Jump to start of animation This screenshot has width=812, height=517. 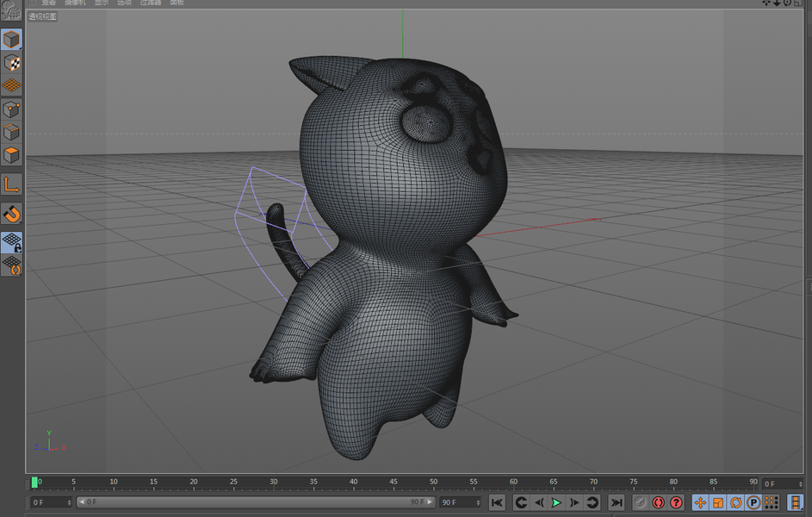tap(497, 502)
